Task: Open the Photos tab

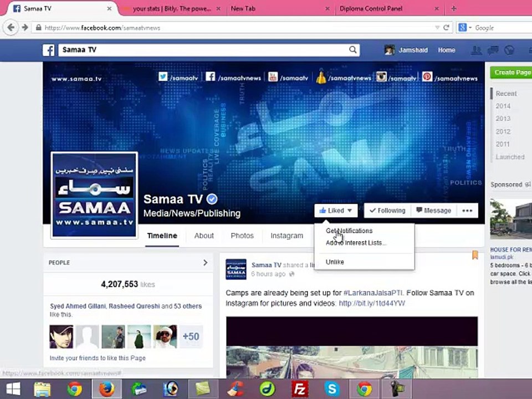Action: click(x=242, y=236)
